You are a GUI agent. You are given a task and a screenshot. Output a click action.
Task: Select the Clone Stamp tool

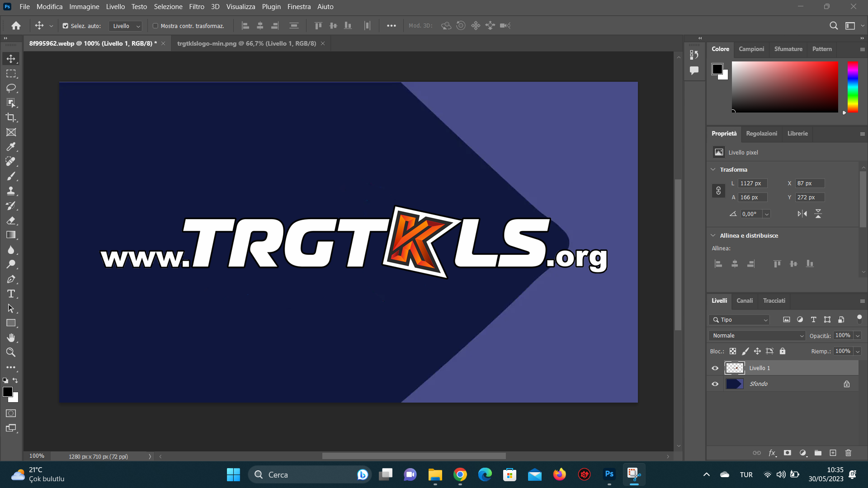click(11, 190)
